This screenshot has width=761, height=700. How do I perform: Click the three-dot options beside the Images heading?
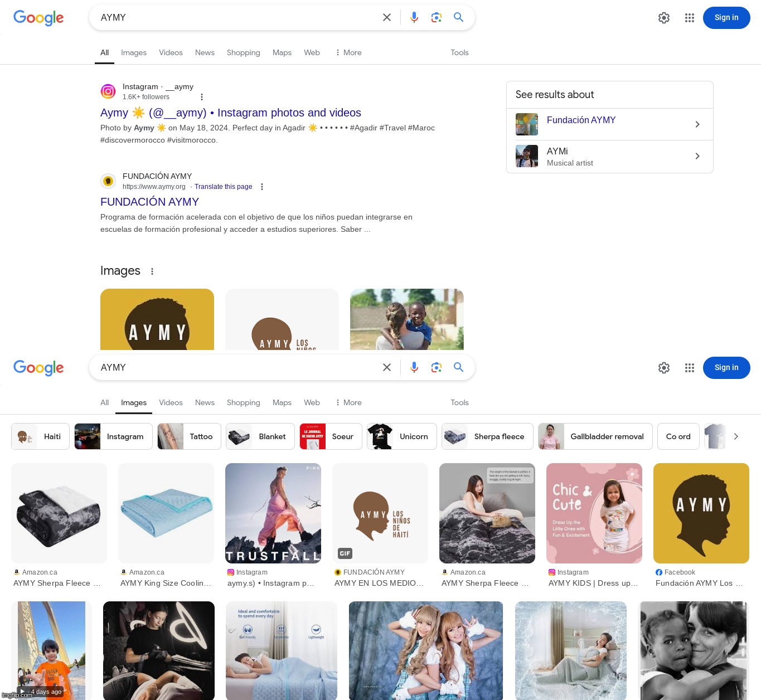click(x=152, y=271)
